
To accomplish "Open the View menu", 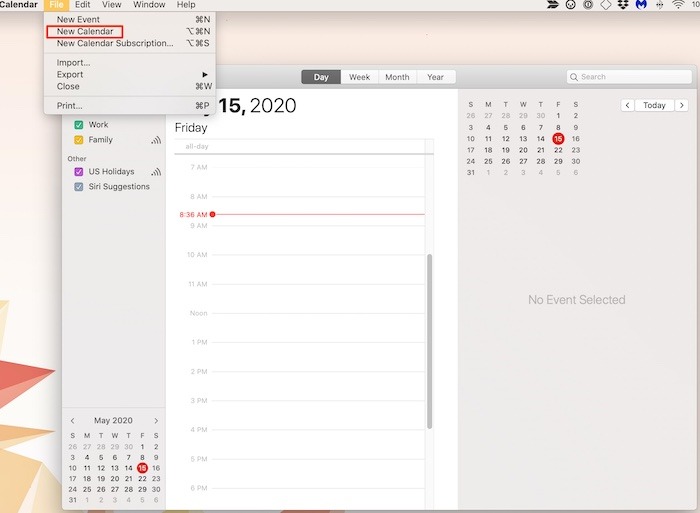I will pyautogui.click(x=111, y=4).
